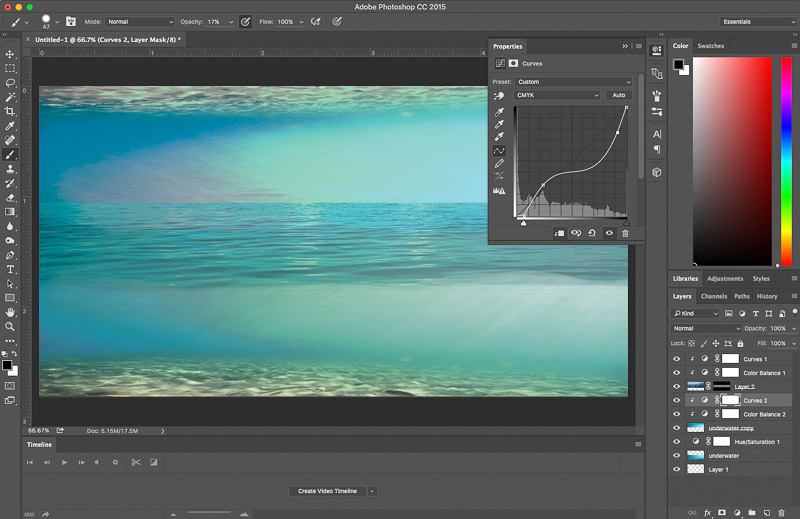
Task: Expand the Create Video Timeline options arrow
Action: pos(372,491)
